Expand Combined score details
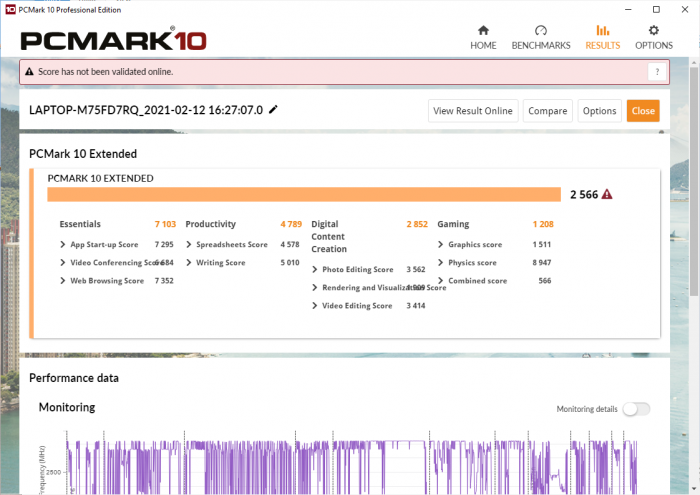Viewport: 700px width, 495px height. (441, 280)
